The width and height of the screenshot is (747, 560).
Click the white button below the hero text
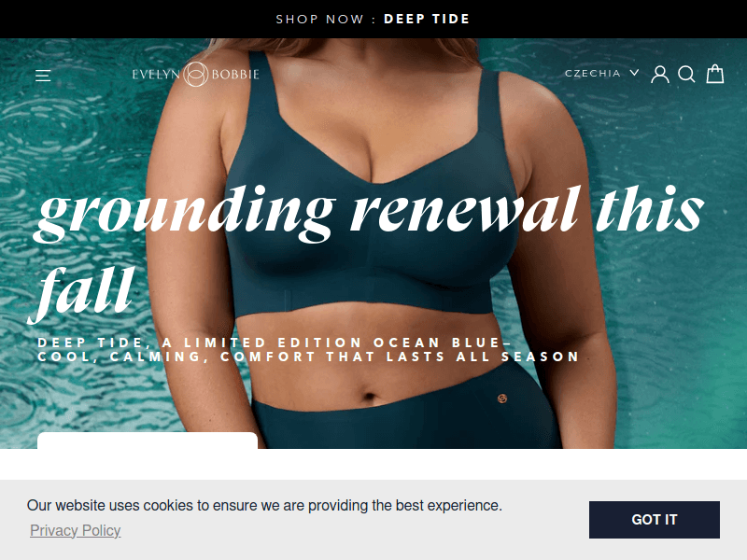(148, 441)
